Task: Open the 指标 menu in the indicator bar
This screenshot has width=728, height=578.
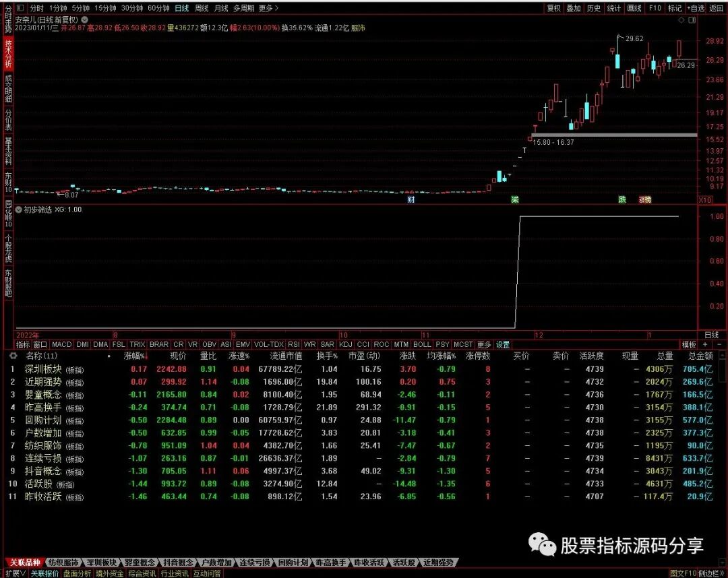Action: coord(23,345)
